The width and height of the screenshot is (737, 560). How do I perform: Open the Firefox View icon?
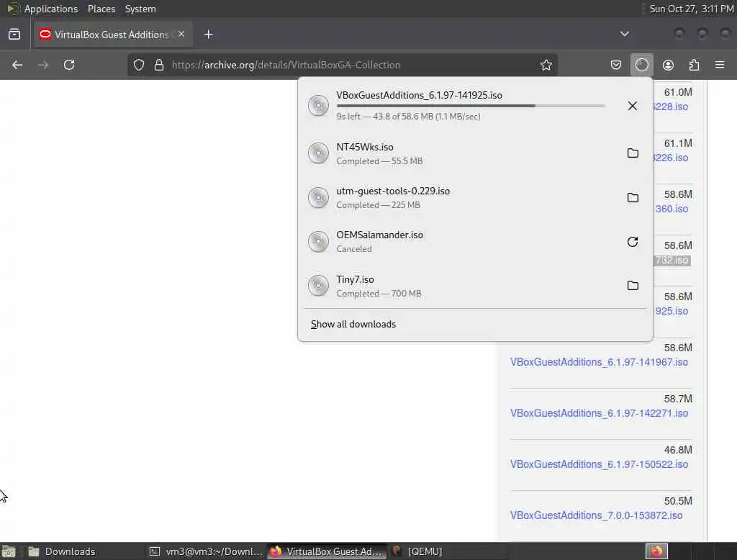pyautogui.click(x=14, y=35)
